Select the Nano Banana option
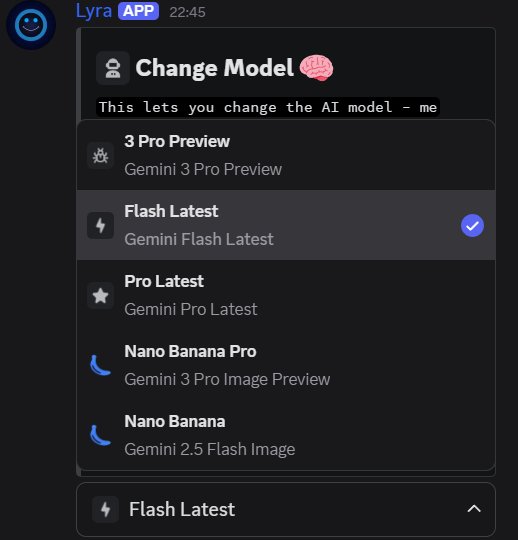This screenshot has width=518, height=540. (286, 435)
